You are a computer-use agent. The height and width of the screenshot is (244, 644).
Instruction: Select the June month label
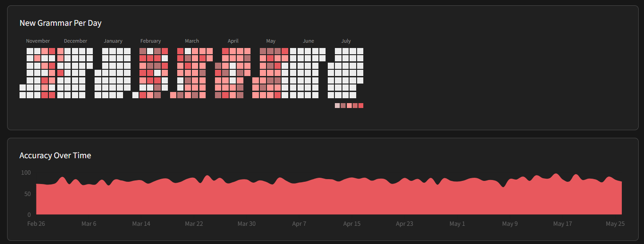(x=308, y=41)
